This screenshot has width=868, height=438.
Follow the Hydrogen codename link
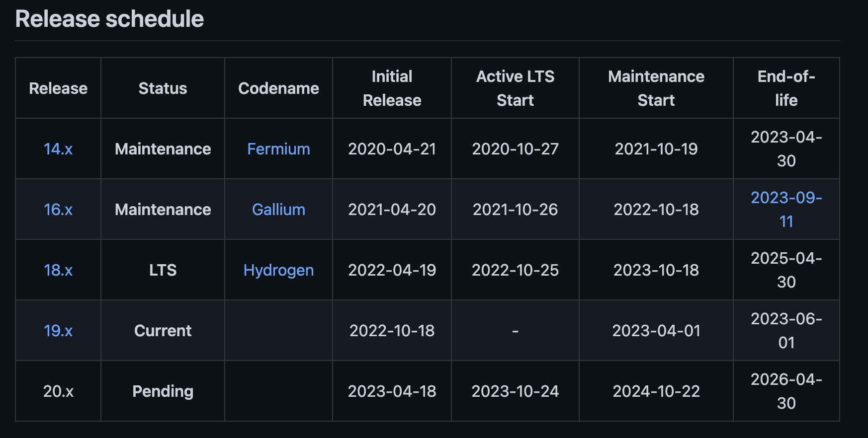(278, 270)
